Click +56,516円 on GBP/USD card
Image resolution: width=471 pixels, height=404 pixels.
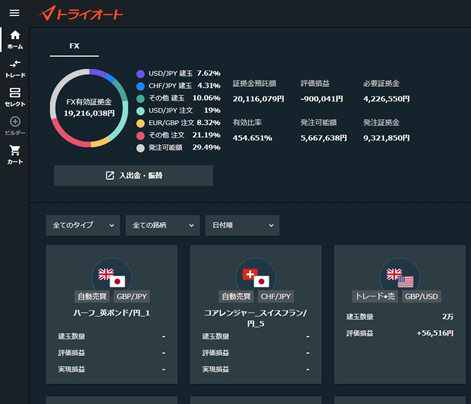tap(435, 333)
